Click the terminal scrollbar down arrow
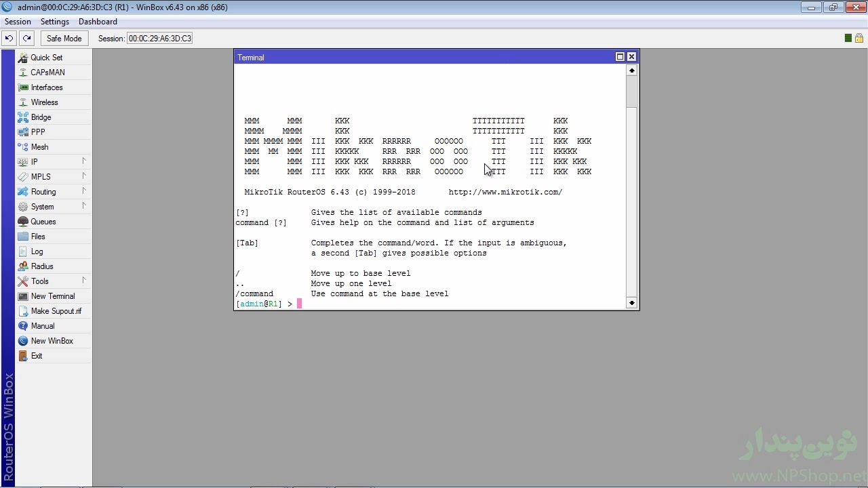The height and width of the screenshot is (488, 868). click(631, 303)
